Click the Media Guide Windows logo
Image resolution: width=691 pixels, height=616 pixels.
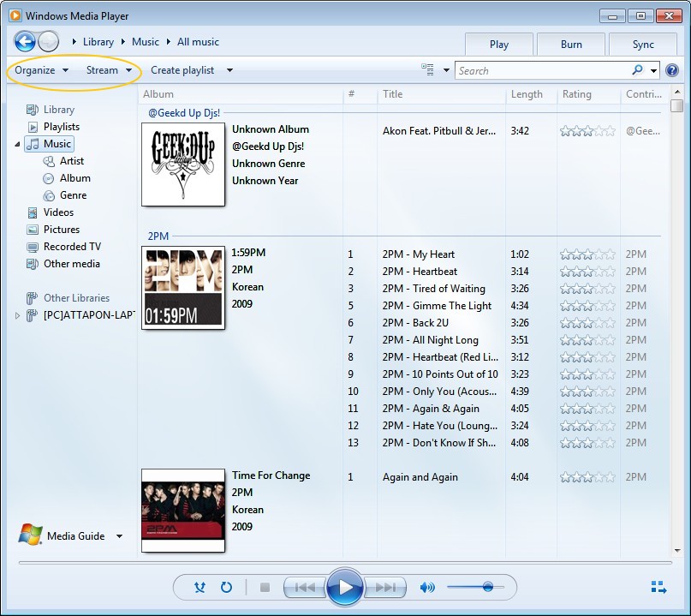tap(31, 535)
